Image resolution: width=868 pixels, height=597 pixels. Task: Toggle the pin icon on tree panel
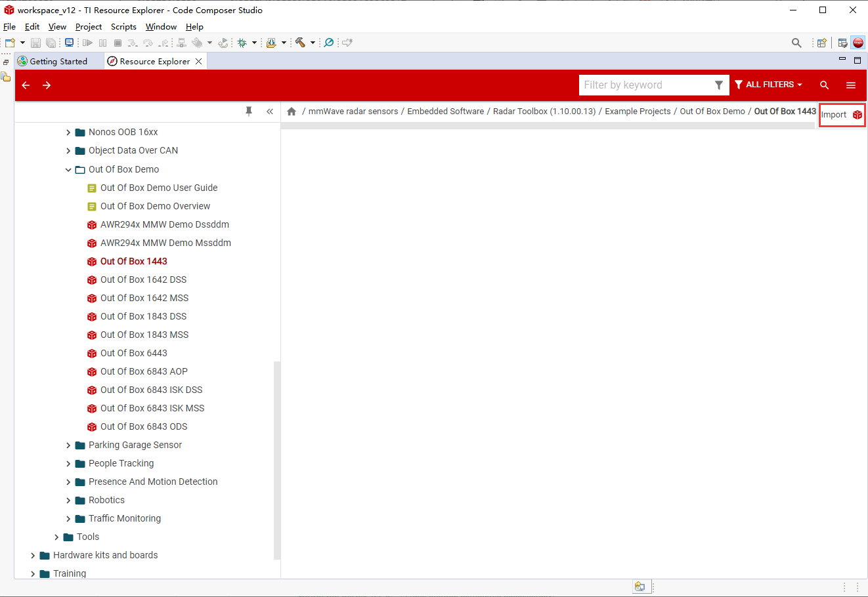[249, 112]
